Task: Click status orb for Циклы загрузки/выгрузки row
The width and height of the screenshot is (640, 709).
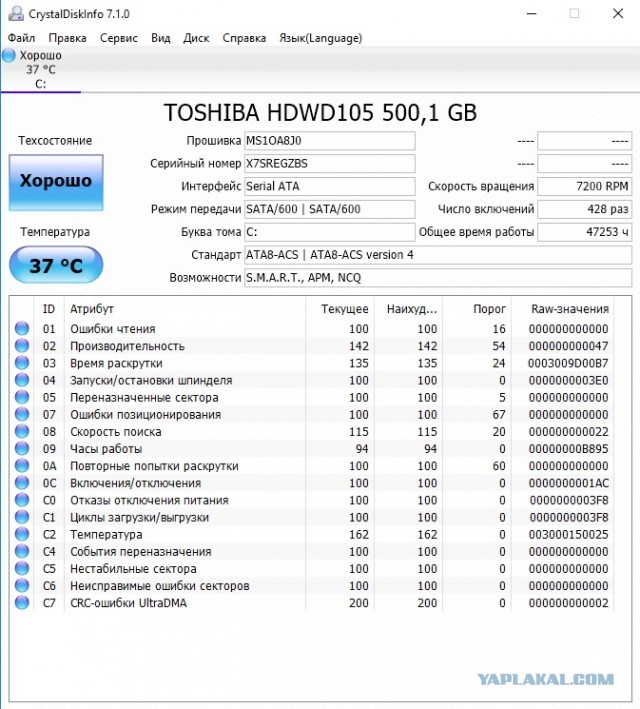Action: click(22, 517)
